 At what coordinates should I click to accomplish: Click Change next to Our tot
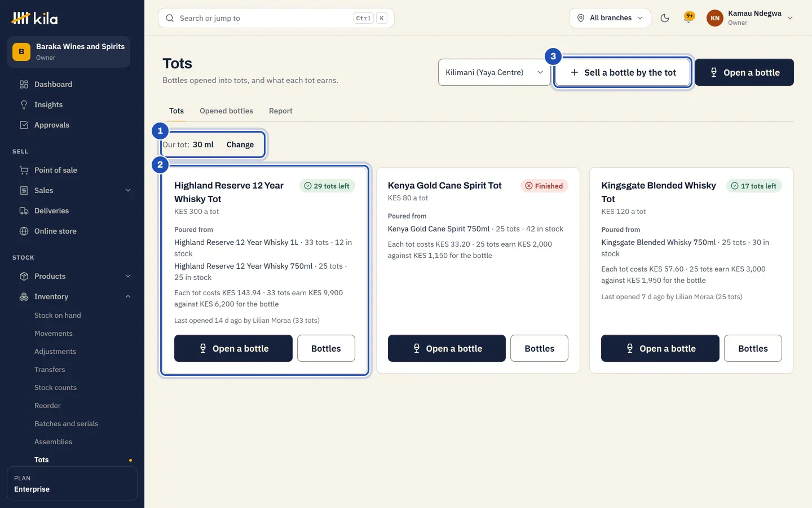(x=240, y=144)
